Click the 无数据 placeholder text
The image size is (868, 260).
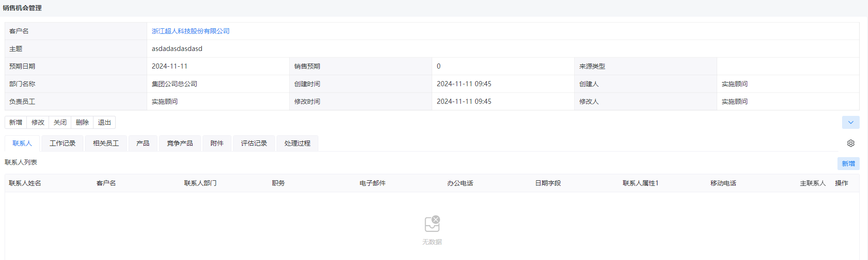point(432,242)
